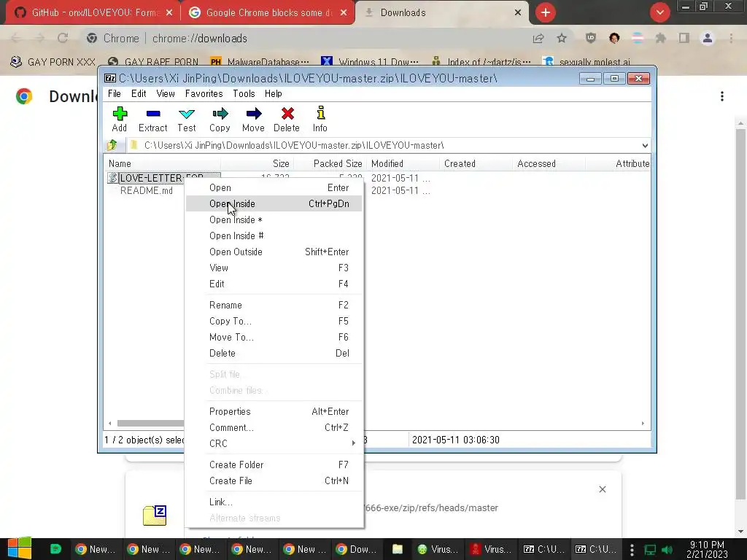Screen dimensions: 747x560
Task: Dismiss the download entry with X
Action: pyautogui.click(x=602, y=489)
